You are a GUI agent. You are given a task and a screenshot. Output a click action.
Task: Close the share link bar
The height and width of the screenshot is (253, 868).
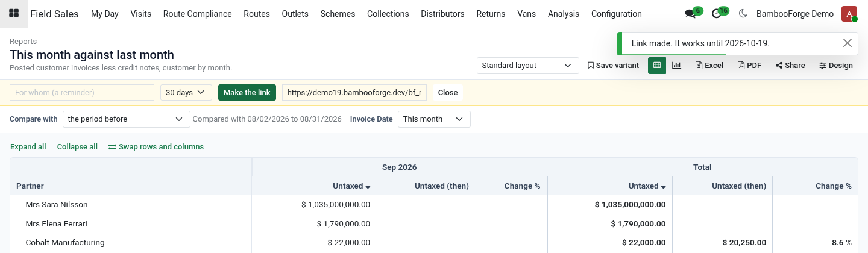[448, 93]
